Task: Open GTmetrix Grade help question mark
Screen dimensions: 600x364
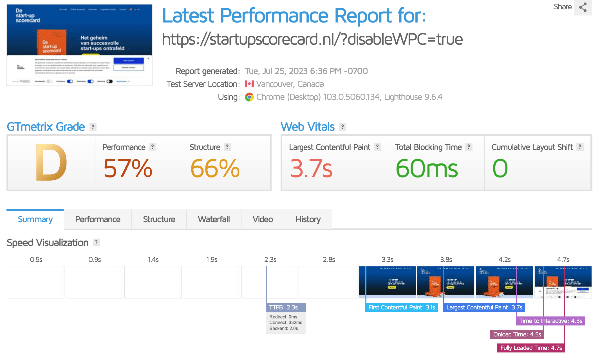Action: point(93,127)
